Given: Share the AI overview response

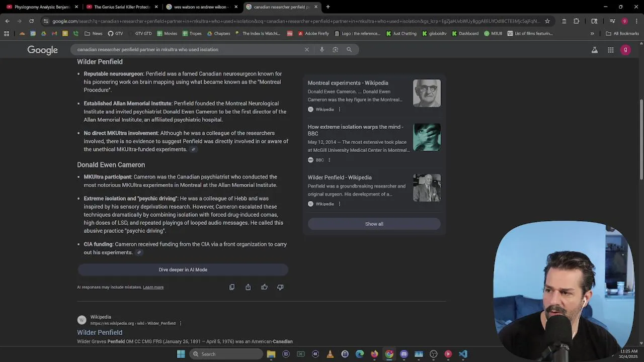Looking at the screenshot, I should 248,287.
